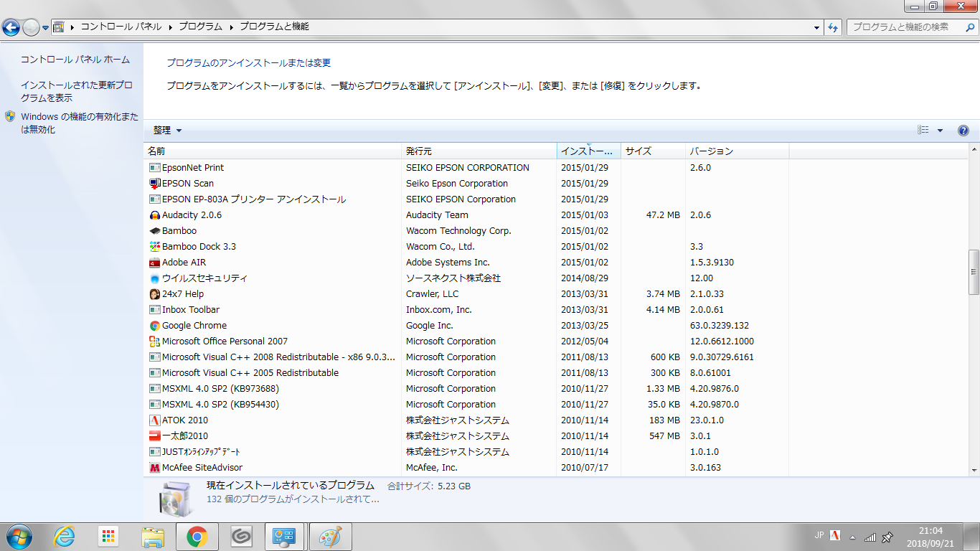
Task: Select publisher cell Audacity Team
Action: 437,215
